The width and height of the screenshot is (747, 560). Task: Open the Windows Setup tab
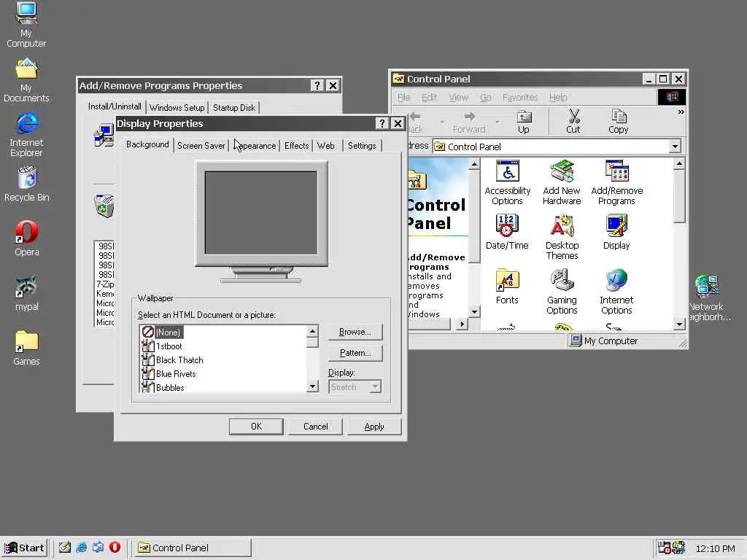click(177, 108)
